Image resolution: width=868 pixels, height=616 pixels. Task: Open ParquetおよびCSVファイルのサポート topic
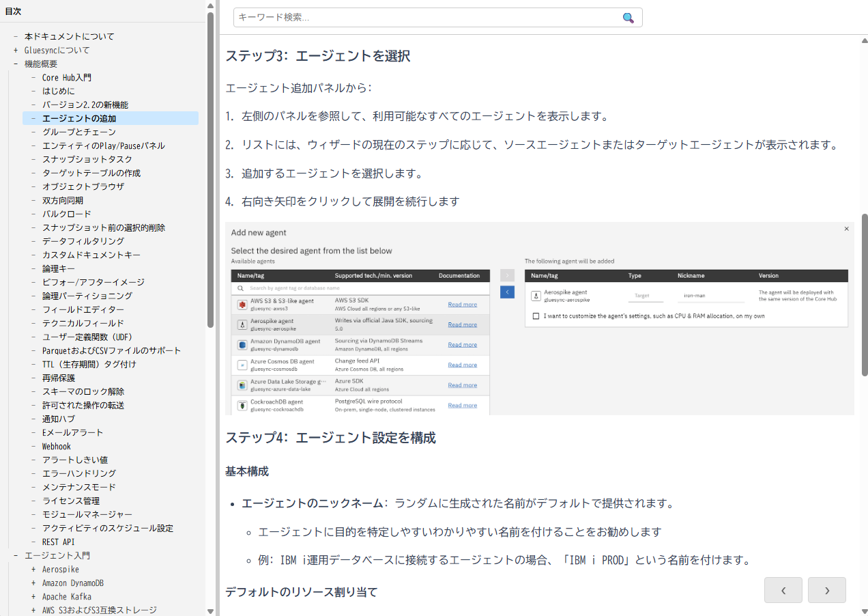112,351
